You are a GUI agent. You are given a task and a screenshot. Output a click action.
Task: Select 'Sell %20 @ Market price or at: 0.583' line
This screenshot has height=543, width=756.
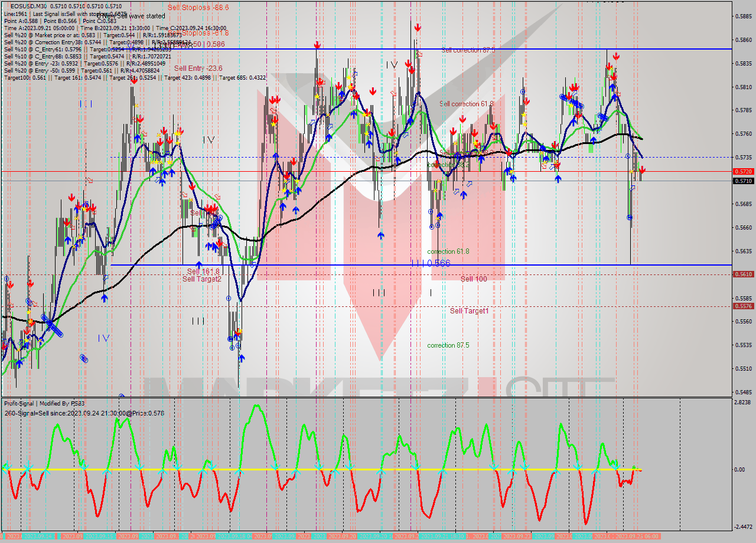coord(93,35)
